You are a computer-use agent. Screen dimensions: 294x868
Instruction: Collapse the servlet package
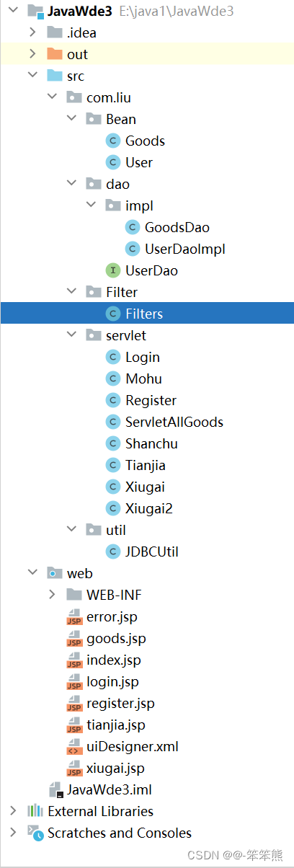[x=71, y=335]
